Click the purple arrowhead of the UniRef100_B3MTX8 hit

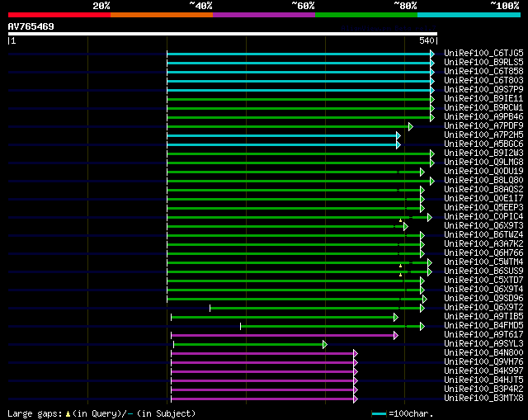click(x=356, y=399)
